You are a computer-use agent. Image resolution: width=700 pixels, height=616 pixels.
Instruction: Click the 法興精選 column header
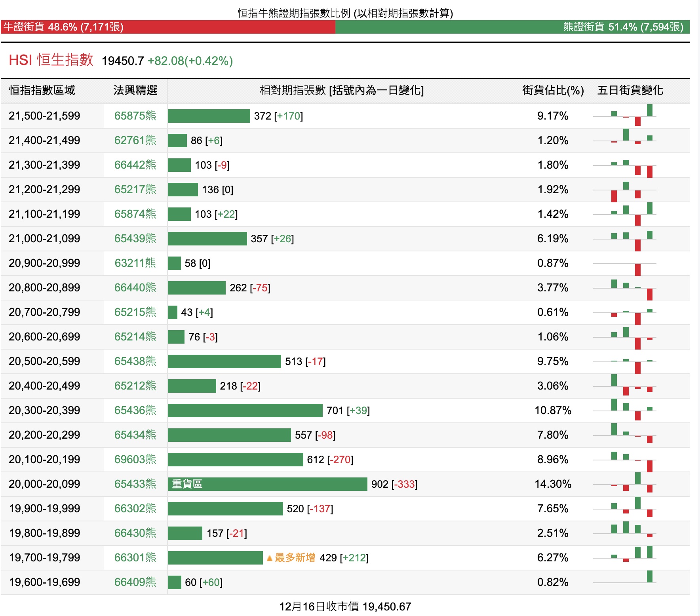coord(135,90)
